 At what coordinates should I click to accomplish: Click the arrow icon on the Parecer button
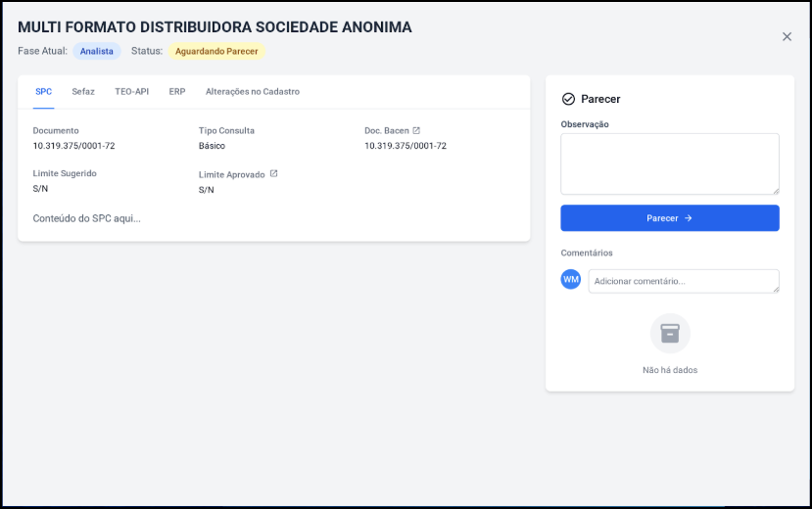pos(689,218)
